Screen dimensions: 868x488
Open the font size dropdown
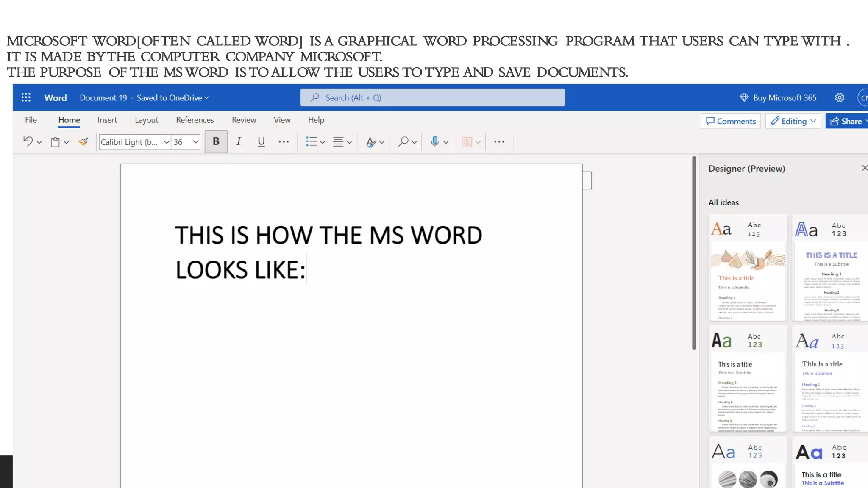195,142
